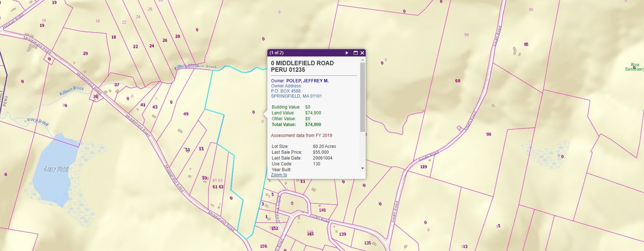Click the popup title 0 Middlefield Road
The image size is (644, 251).
[x=302, y=63]
